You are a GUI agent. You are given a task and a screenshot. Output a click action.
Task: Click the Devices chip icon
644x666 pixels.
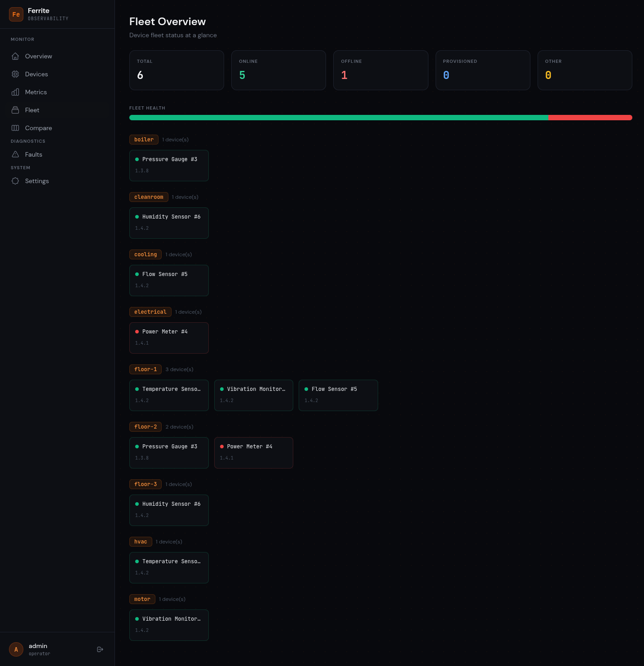click(x=15, y=74)
